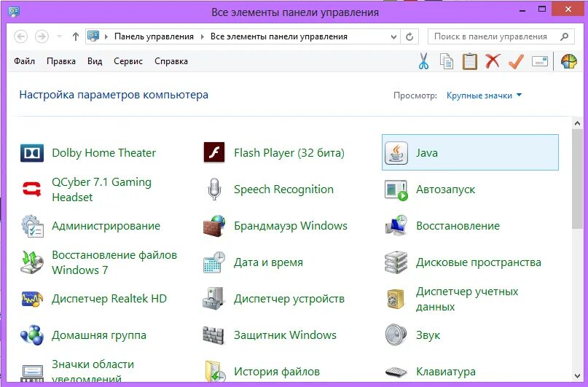Open the Дисковые пространства drives icon
This screenshot has width=588, height=387.
pyautogui.click(x=396, y=262)
